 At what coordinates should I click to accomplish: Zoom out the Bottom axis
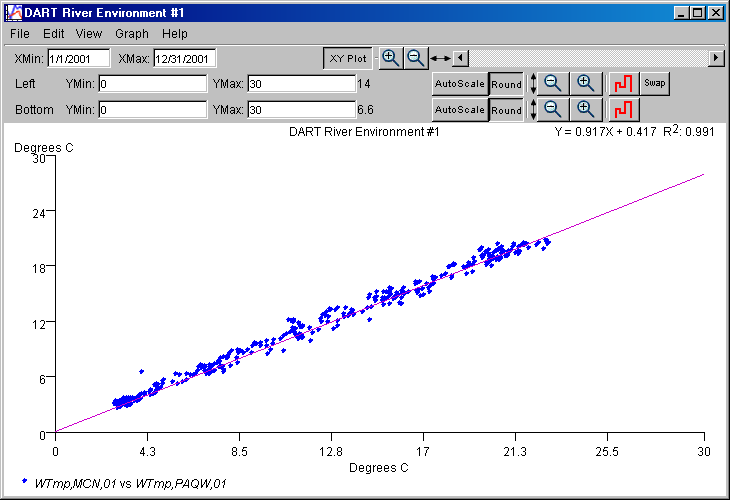pyautogui.click(x=552, y=108)
